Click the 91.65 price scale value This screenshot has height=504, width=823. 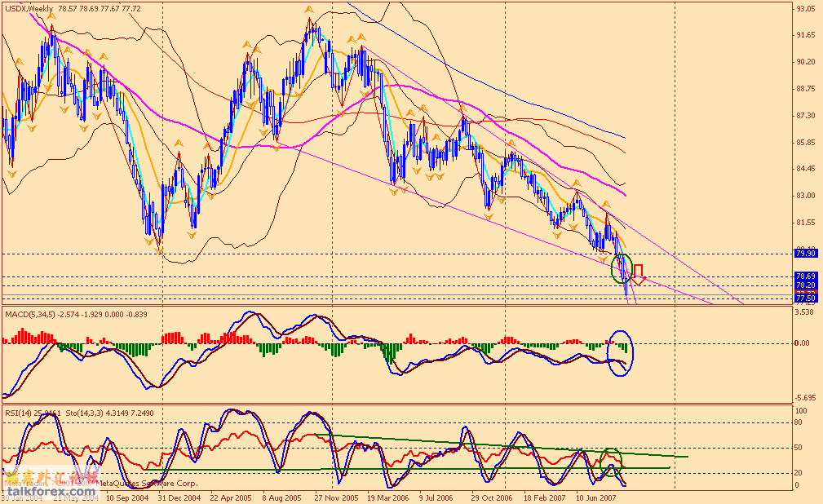[806, 35]
